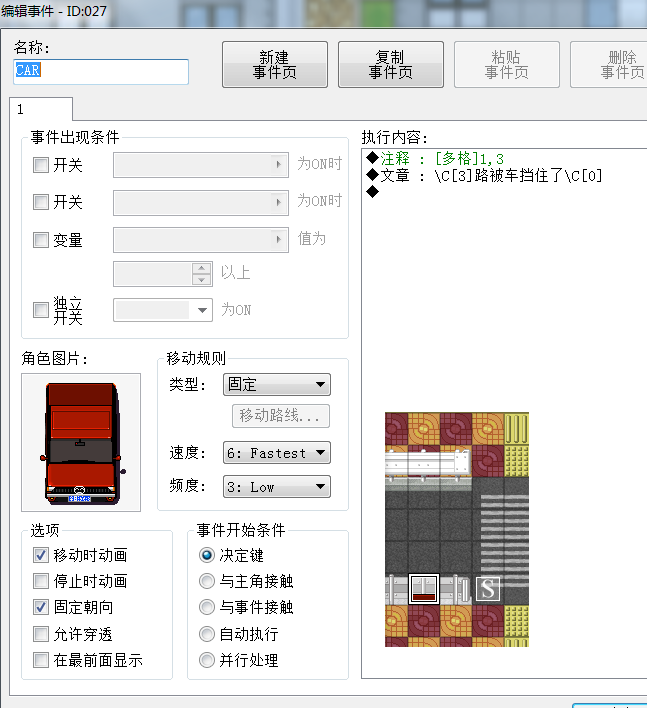This screenshot has width=647, height=708.
Task: Open the 变量 variable selector field
Action: point(201,240)
